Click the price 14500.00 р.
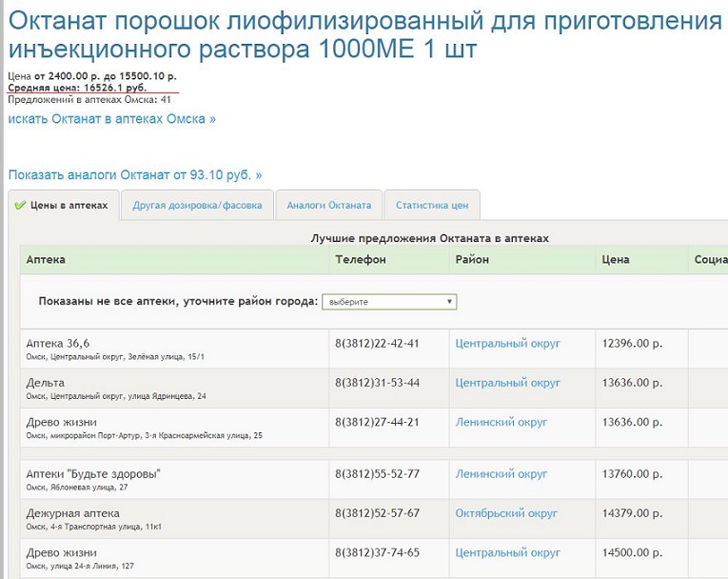 point(632,552)
